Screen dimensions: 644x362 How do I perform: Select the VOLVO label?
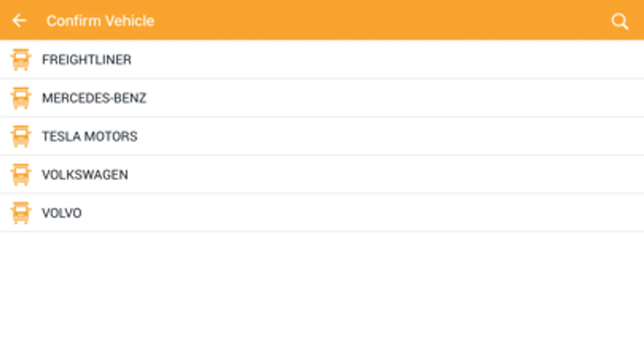coord(62,213)
